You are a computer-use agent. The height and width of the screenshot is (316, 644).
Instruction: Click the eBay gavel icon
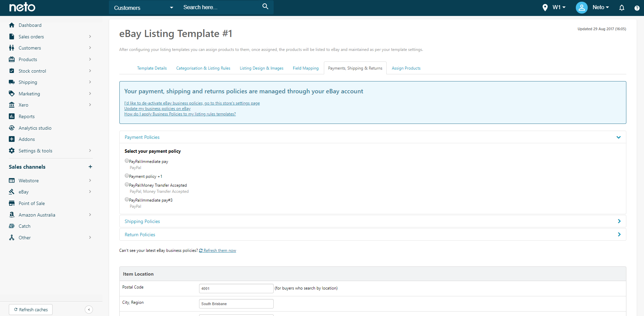click(x=12, y=192)
